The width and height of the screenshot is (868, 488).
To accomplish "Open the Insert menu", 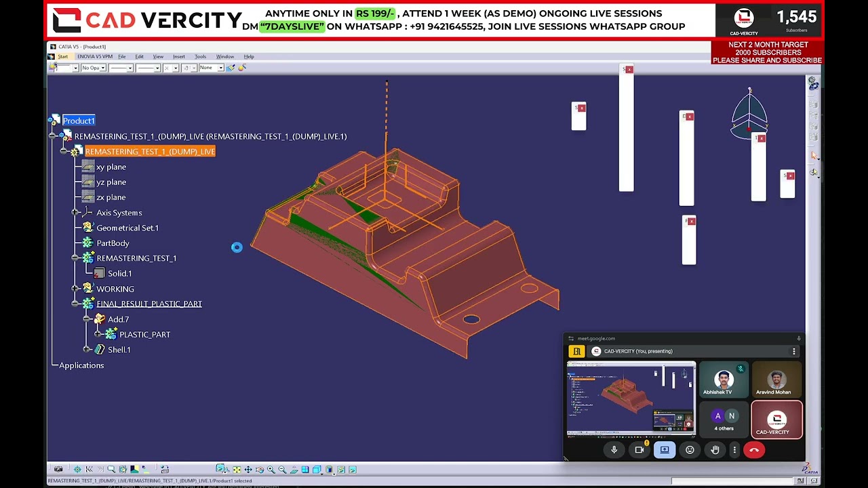I will (x=179, y=56).
